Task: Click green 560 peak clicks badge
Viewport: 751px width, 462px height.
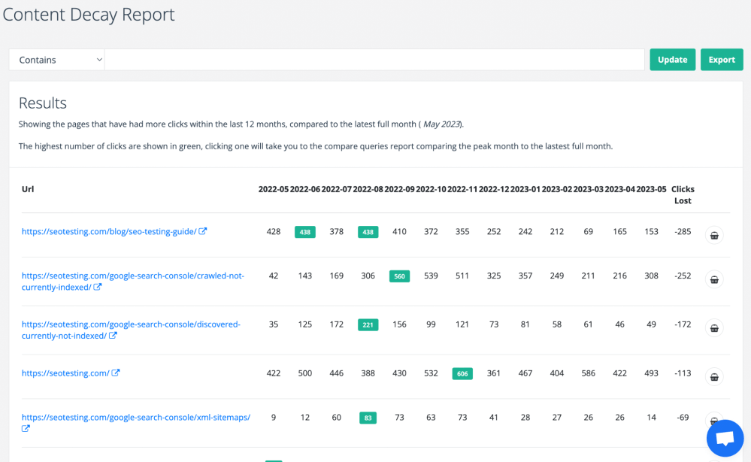Action: [400, 276]
